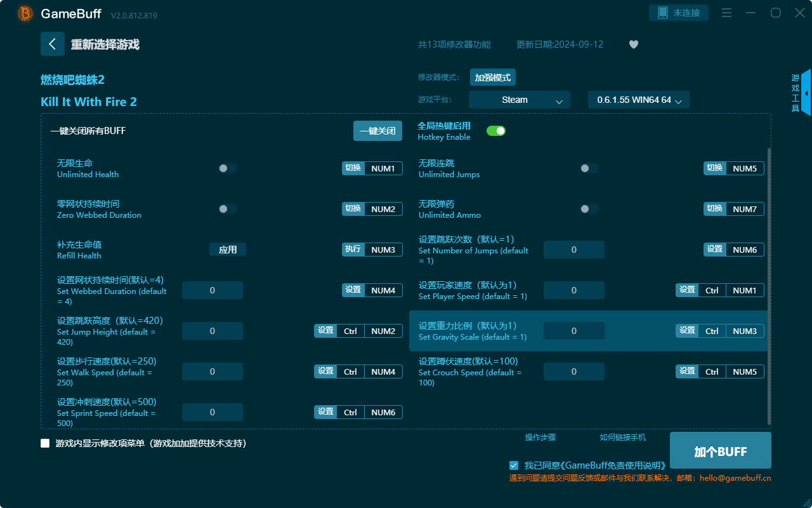
Task: Click the 未连接 device connection indicator
Action: click(679, 12)
